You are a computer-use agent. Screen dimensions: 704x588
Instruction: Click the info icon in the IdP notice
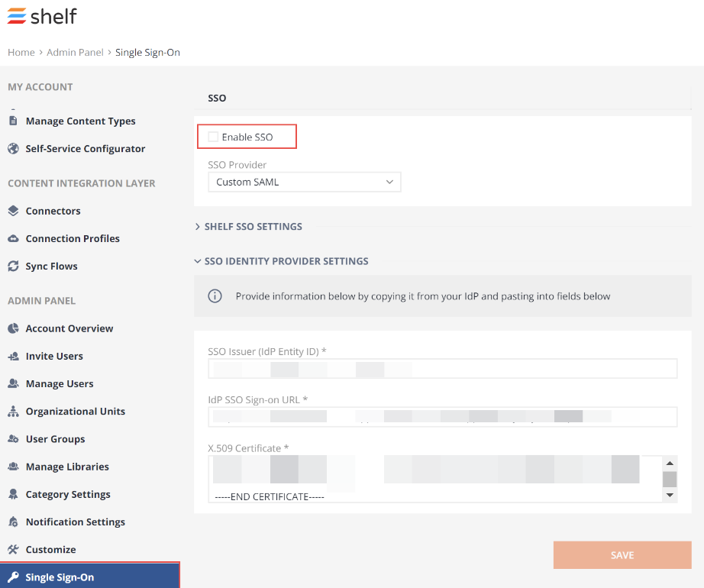tap(215, 296)
